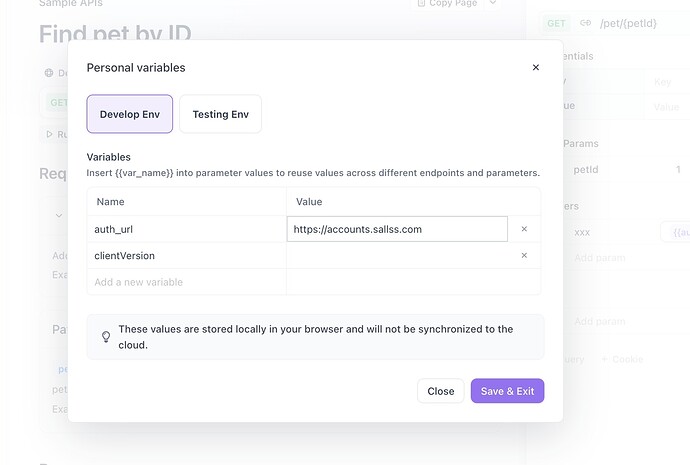The height and width of the screenshot is (465, 690).
Task: Close the Personal variables dialog with X
Action: [x=535, y=68]
